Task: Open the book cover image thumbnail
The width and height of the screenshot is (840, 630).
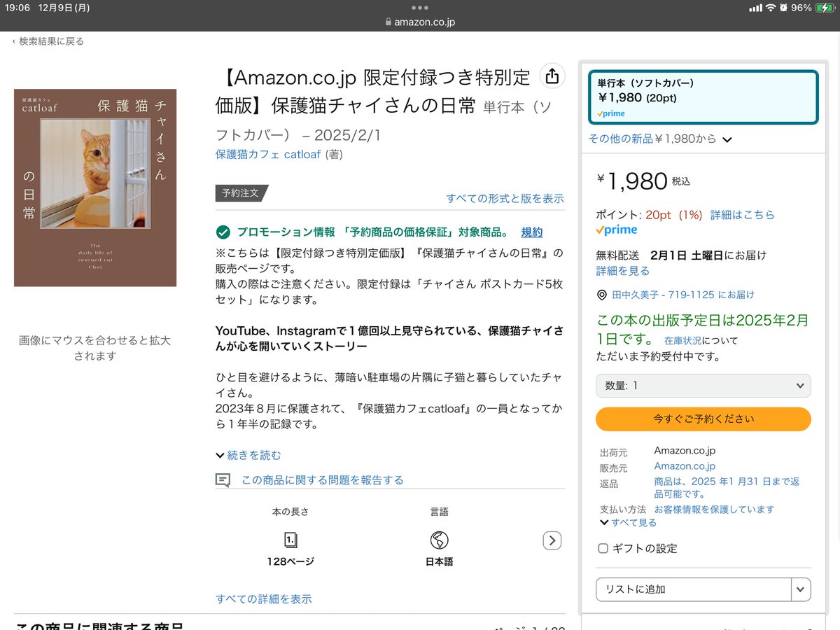Action: click(x=95, y=188)
